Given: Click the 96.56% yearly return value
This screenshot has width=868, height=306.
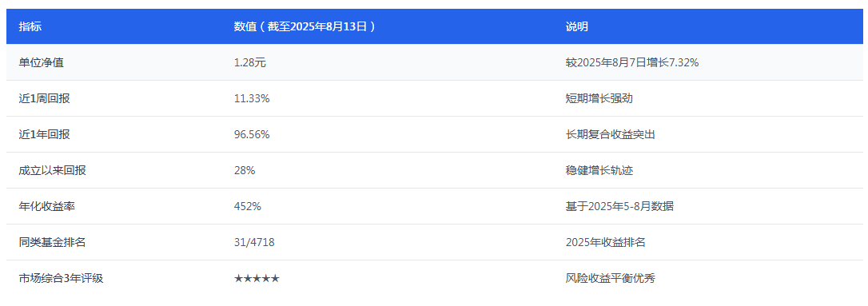Looking at the screenshot, I should pyautogui.click(x=252, y=134).
